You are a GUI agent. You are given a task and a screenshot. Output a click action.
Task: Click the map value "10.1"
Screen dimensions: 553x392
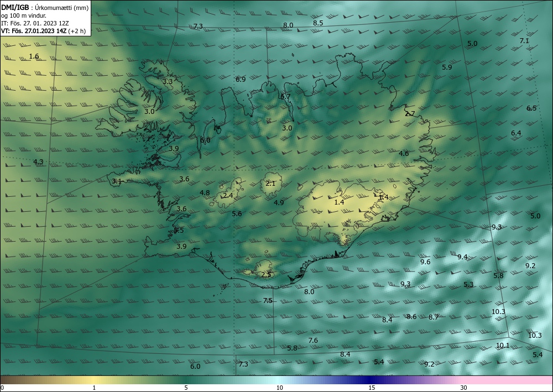click(x=503, y=346)
